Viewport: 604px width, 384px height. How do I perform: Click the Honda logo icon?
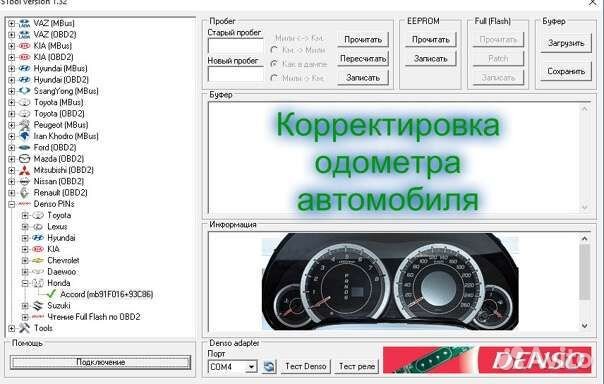pyautogui.click(x=38, y=283)
